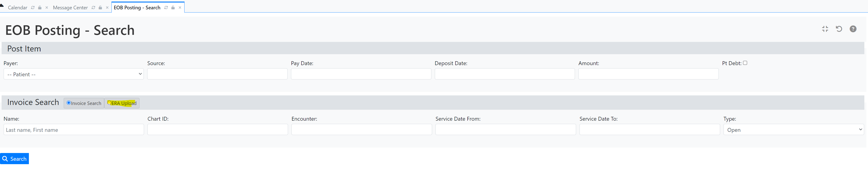
Task: Click the lock icon on the Calendar tab
Action: click(x=40, y=8)
